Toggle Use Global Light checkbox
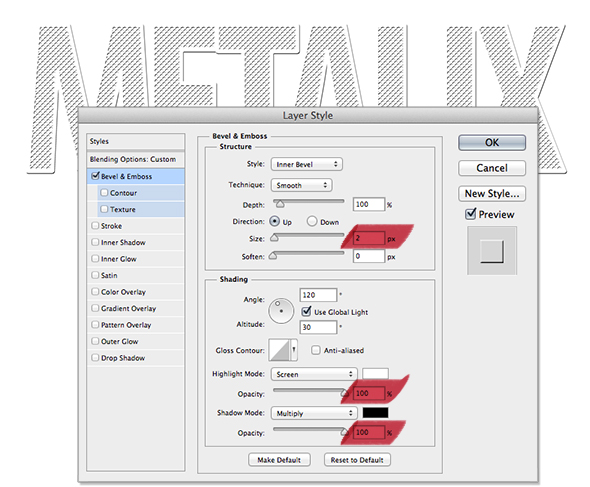The image size is (590, 487). 306,311
